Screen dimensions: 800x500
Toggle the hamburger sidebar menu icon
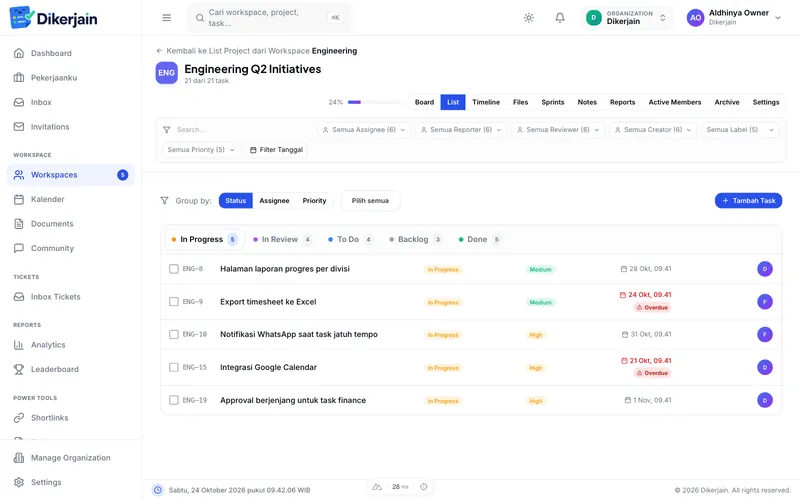(x=166, y=18)
